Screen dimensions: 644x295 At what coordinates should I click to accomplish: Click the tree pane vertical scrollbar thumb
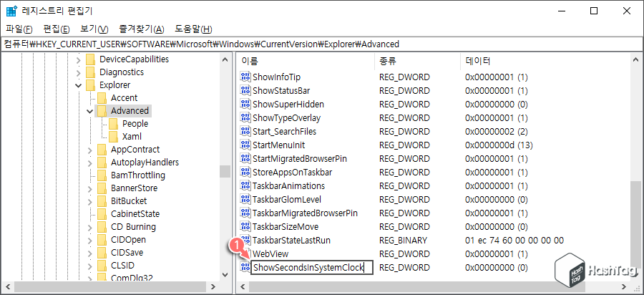coord(225,171)
